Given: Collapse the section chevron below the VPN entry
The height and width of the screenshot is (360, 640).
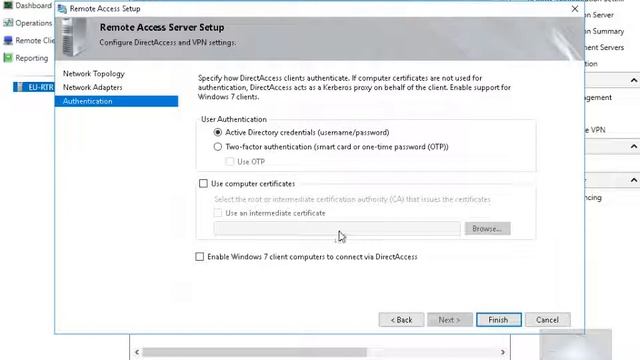Looking at the screenshot, I should [x=633, y=146].
